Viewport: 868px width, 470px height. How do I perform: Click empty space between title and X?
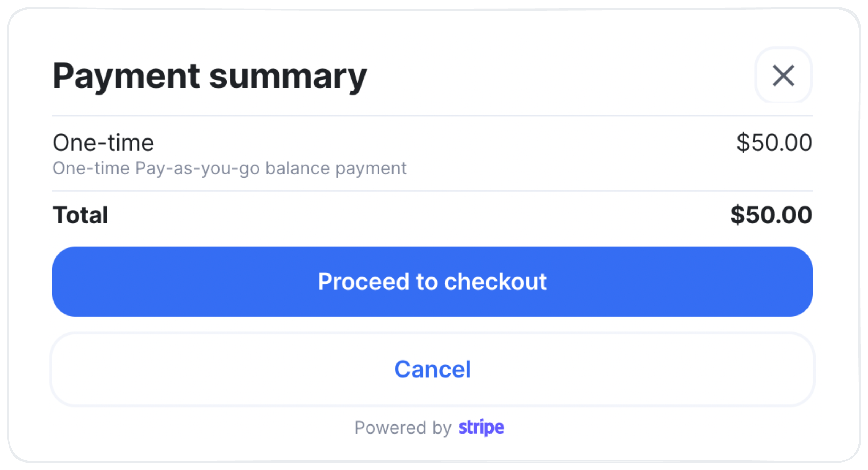click(x=559, y=76)
